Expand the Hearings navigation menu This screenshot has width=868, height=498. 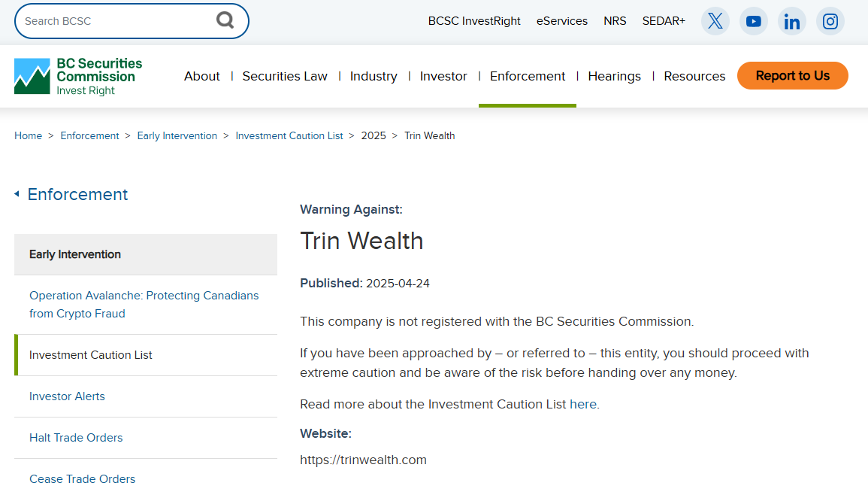pos(614,76)
